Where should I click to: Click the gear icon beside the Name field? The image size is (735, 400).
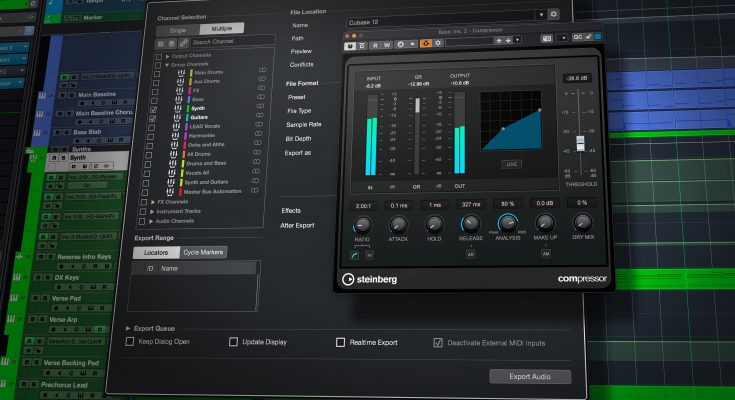[553, 14]
